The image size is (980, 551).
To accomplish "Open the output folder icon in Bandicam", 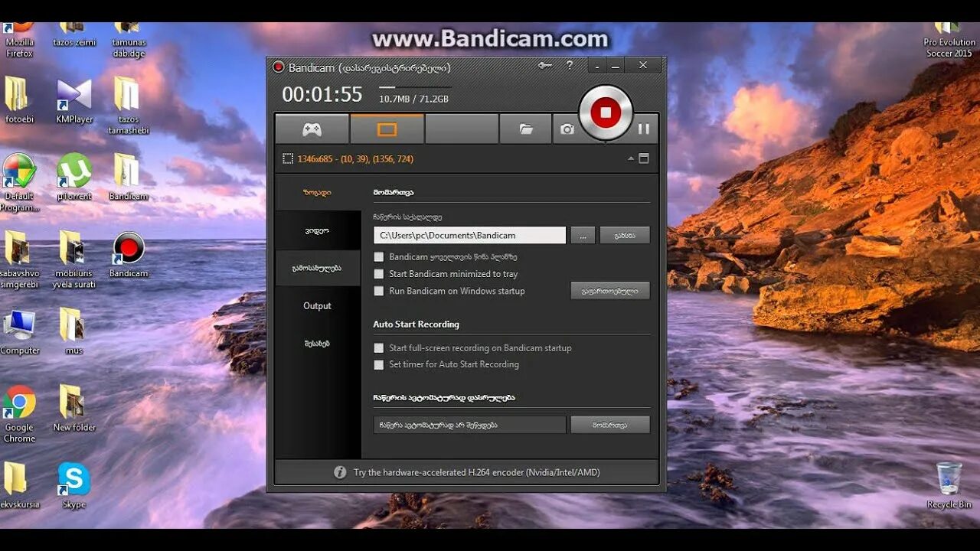I will [525, 129].
